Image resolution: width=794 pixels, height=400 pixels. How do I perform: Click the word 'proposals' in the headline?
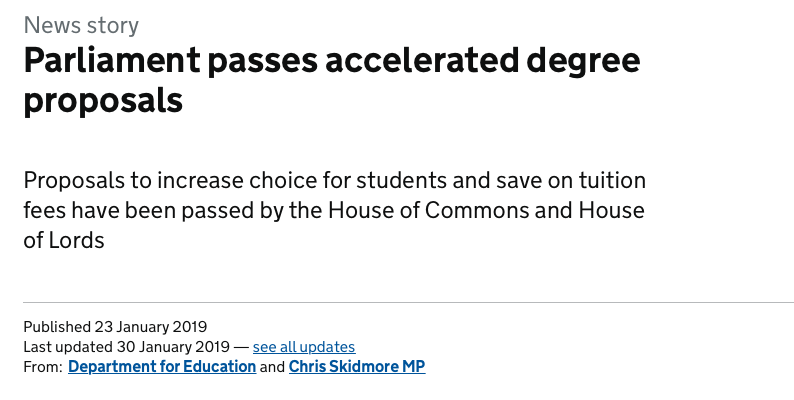[x=103, y=102]
